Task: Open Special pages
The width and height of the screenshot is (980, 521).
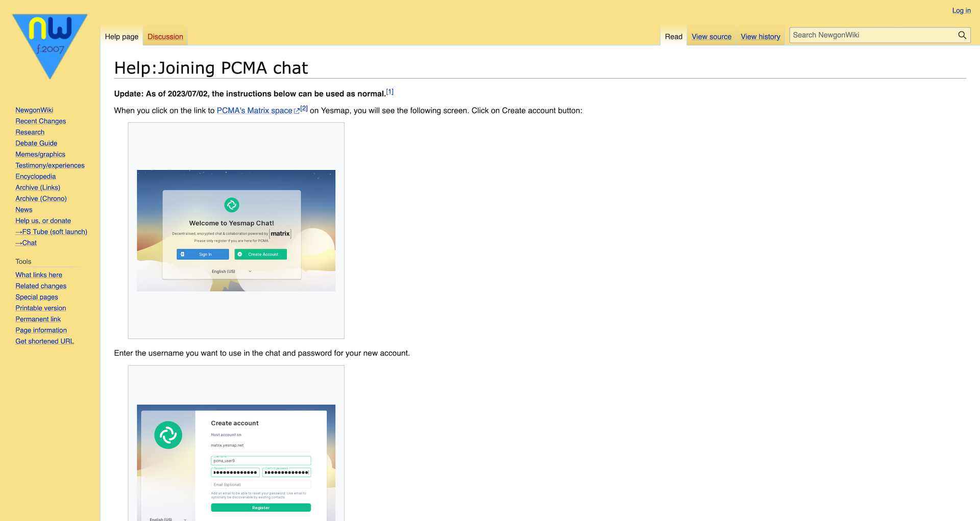Action: click(37, 297)
